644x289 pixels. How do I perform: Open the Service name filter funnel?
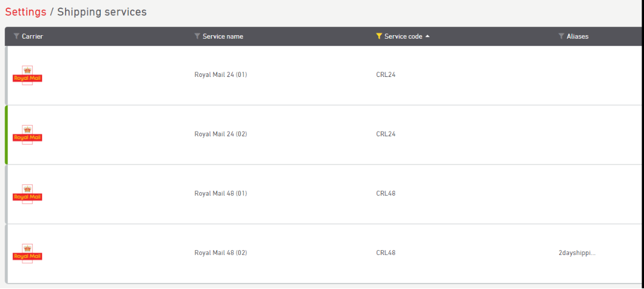197,36
